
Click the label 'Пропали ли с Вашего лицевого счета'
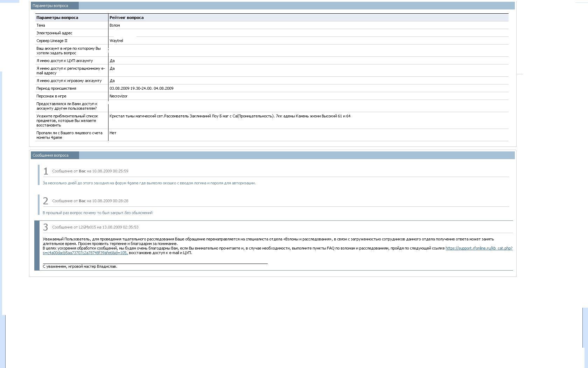69,135
